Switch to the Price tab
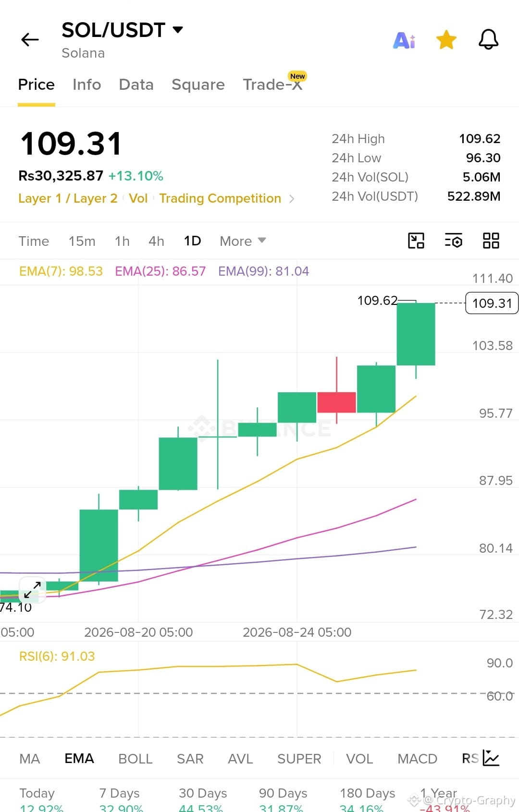The height and width of the screenshot is (812, 519). coord(37,85)
